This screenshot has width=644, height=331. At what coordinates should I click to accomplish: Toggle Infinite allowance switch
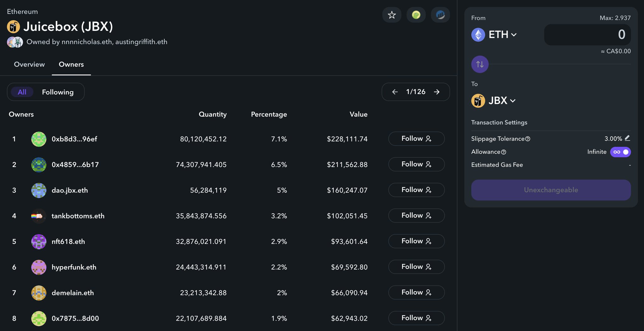pyautogui.click(x=620, y=152)
